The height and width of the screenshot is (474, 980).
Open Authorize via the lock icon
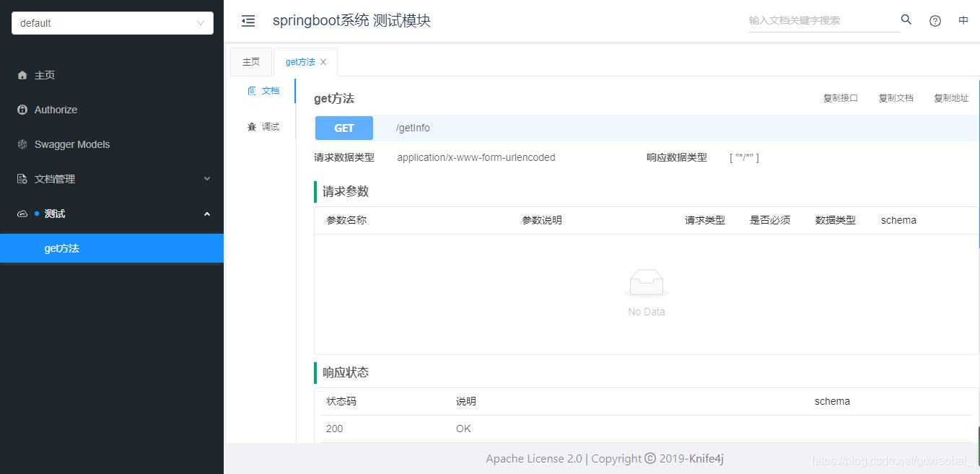(x=21, y=110)
